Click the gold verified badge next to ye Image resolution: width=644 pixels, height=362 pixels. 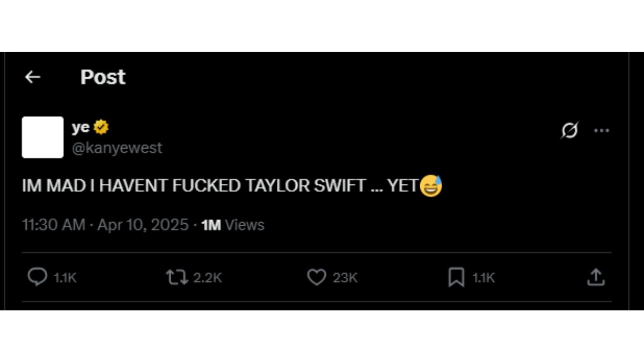101,128
